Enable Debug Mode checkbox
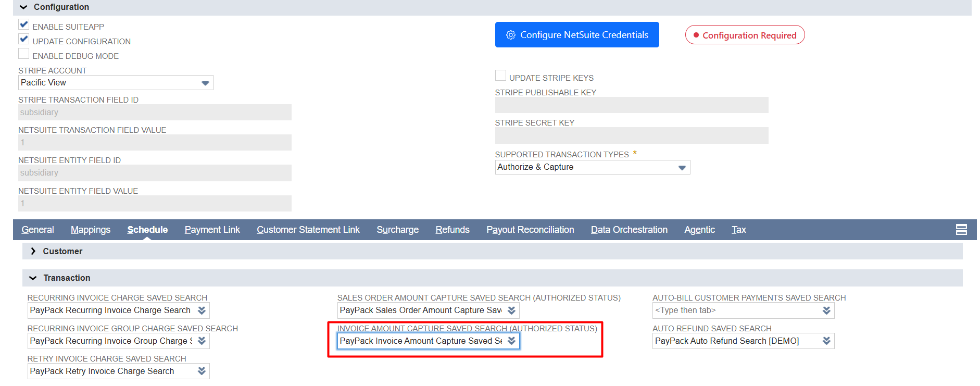Viewport: 980px width, 386px height. (24, 54)
